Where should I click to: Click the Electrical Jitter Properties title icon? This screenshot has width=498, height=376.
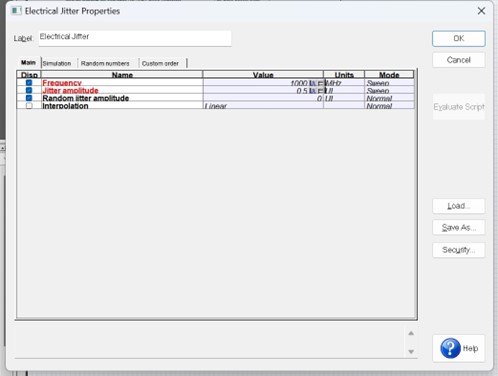coord(16,11)
